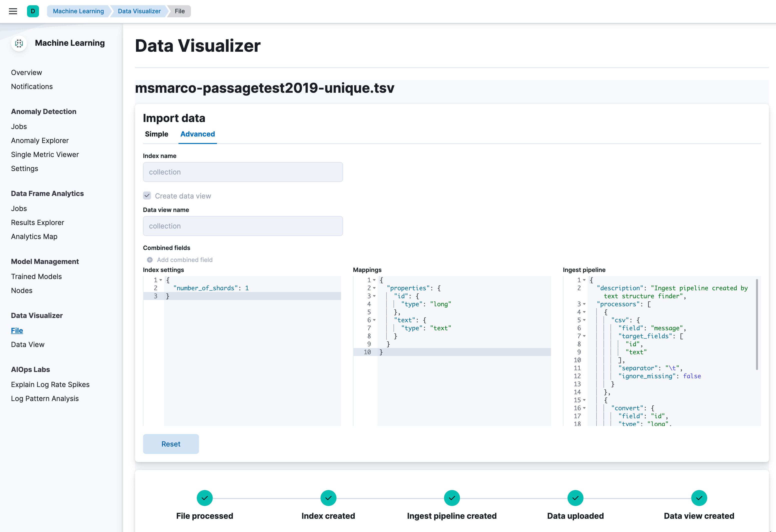The image size is (776, 532).
Task: Click the user avatar badge
Action: pyautogui.click(x=33, y=11)
